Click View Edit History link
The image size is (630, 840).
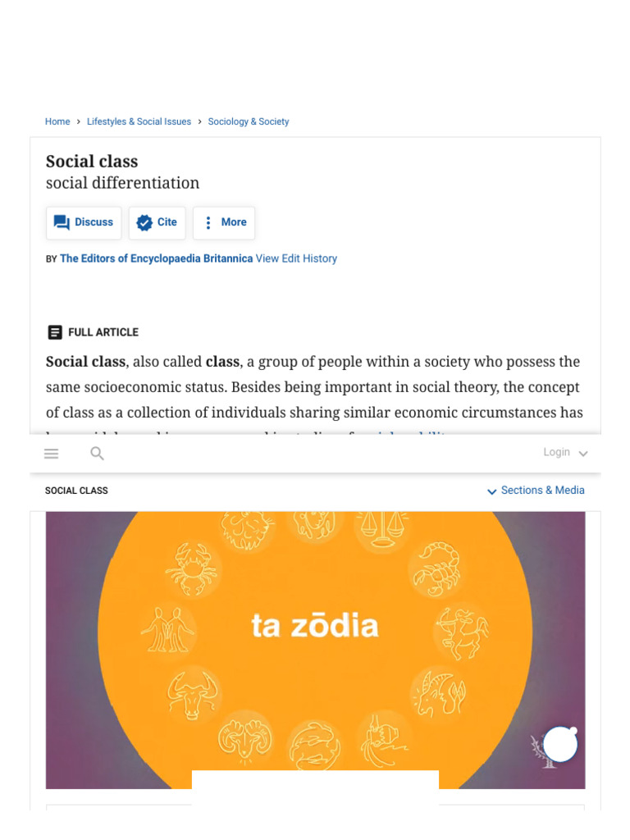[296, 258]
